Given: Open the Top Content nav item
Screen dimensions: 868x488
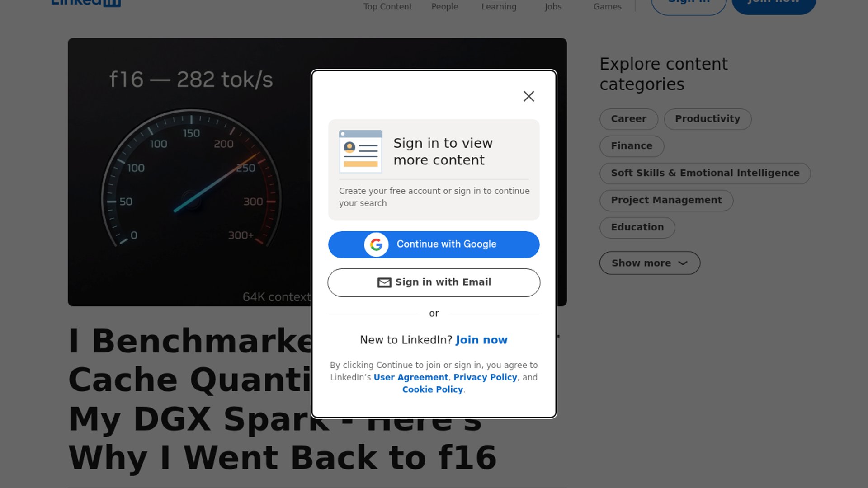Looking at the screenshot, I should (x=388, y=6).
